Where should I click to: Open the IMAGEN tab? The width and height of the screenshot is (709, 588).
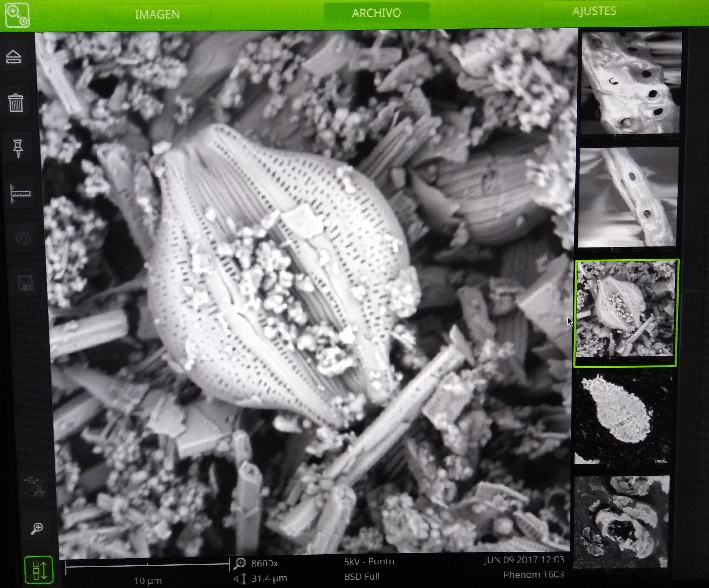[157, 15]
